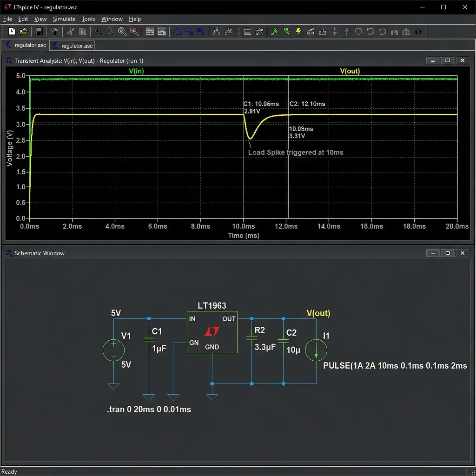Switch to the first regulator.asc tab
This screenshot has width=476, height=476.
coord(26,45)
